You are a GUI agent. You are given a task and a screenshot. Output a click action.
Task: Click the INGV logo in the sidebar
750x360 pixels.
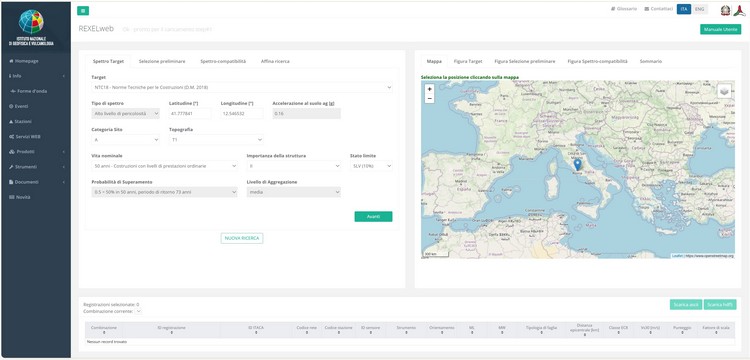point(31,27)
